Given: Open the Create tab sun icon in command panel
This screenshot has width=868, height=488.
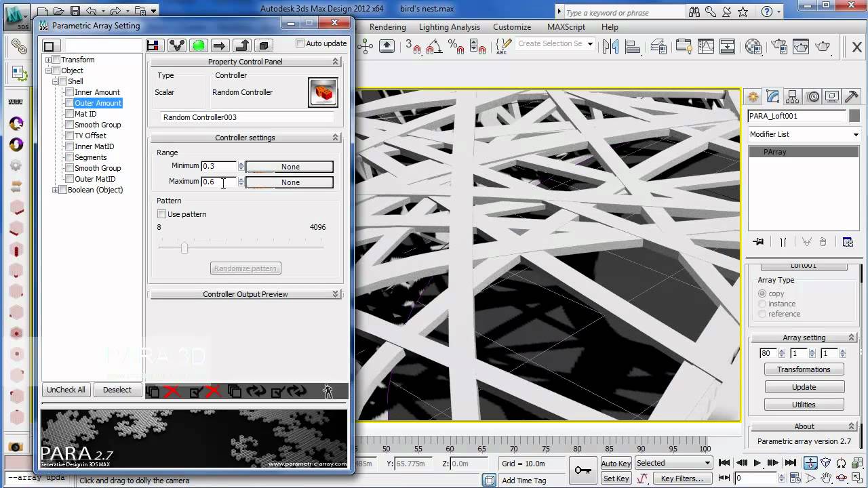Looking at the screenshot, I should pos(753,96).
